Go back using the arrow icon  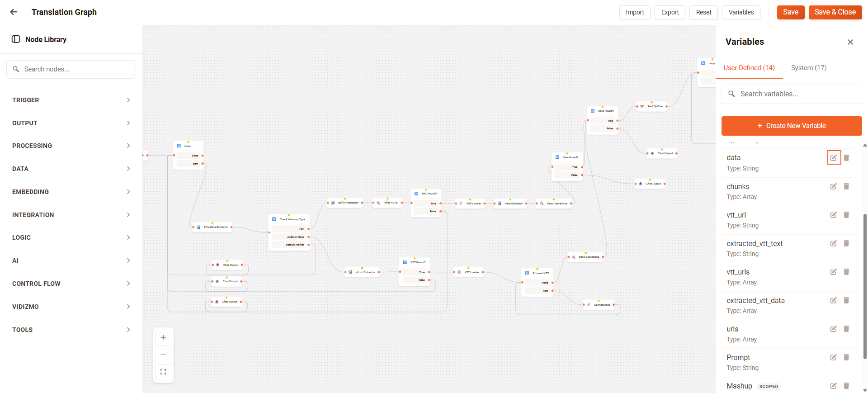(14, 12)
